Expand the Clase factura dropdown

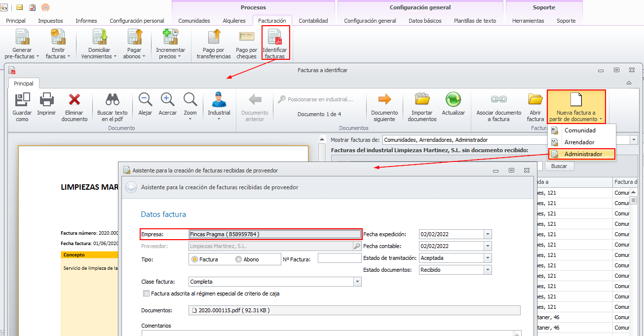tap(357, 282)
